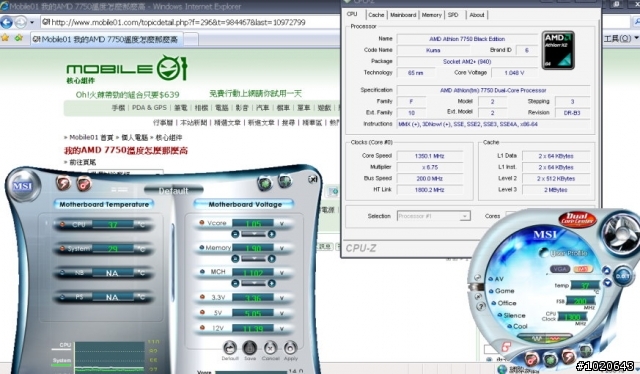Click the red lightning icon in MSI panel

pyautogui.click(x=63, y=183)
